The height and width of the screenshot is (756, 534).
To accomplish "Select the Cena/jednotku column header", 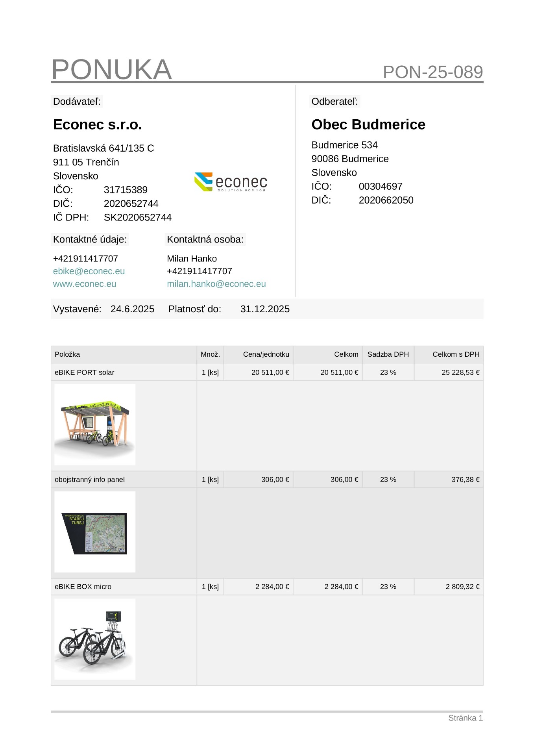I will 266,354.
